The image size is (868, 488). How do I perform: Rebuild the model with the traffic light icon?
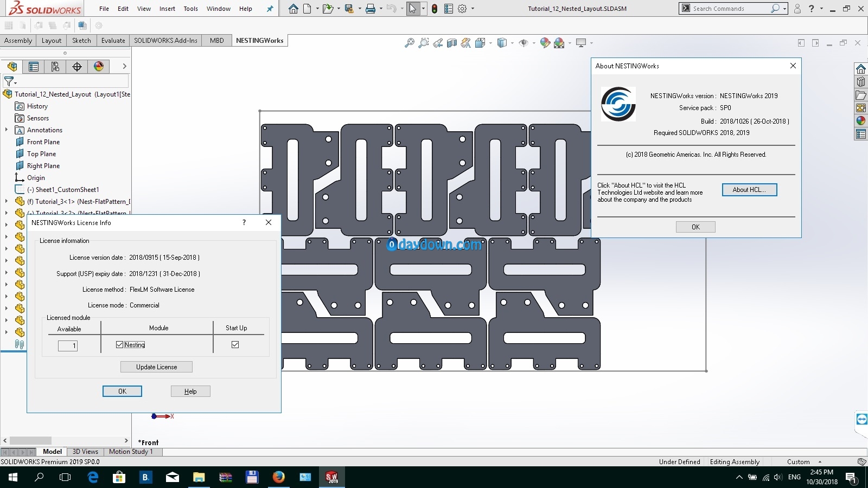[x=435, y=9]
